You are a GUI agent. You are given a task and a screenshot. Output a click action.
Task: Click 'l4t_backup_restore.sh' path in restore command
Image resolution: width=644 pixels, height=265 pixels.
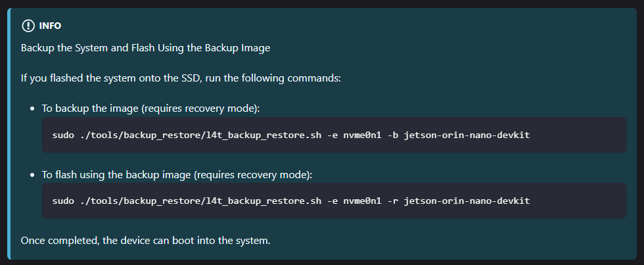(264, 201)
